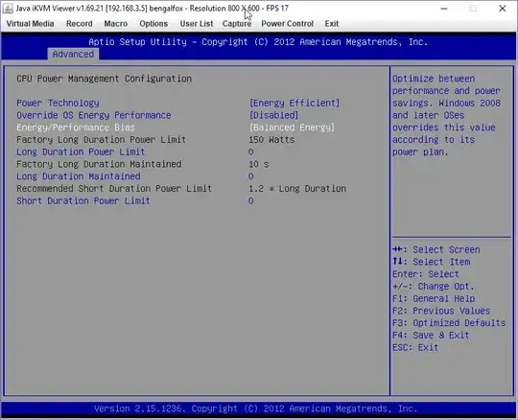Open the Options menu

click(153, 24)
